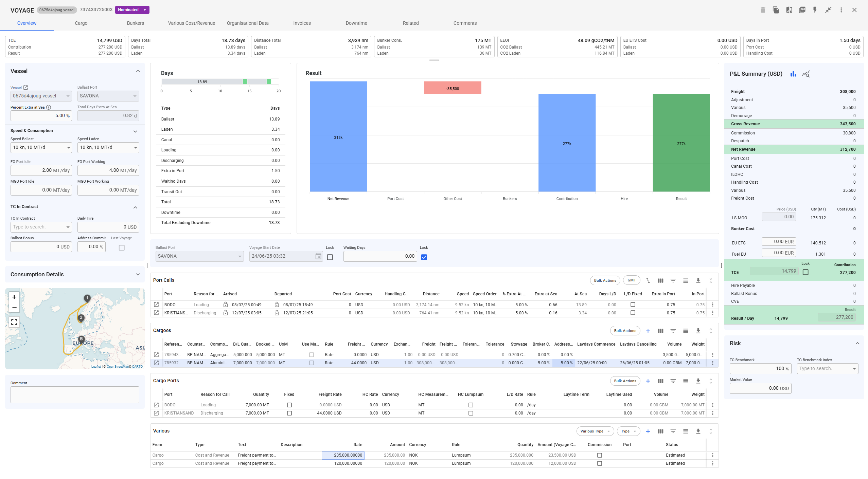Image resolution: width=868 pixels, height=479 pixels.
Task: Click the lightning bolt quick action icon
Action: click(x=815, y=10)
